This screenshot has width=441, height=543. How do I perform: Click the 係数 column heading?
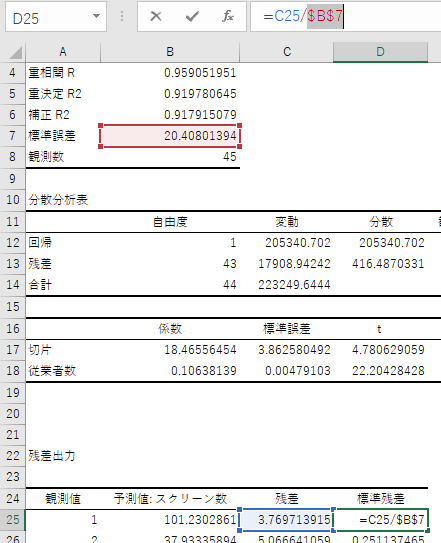tap(170, 329)
